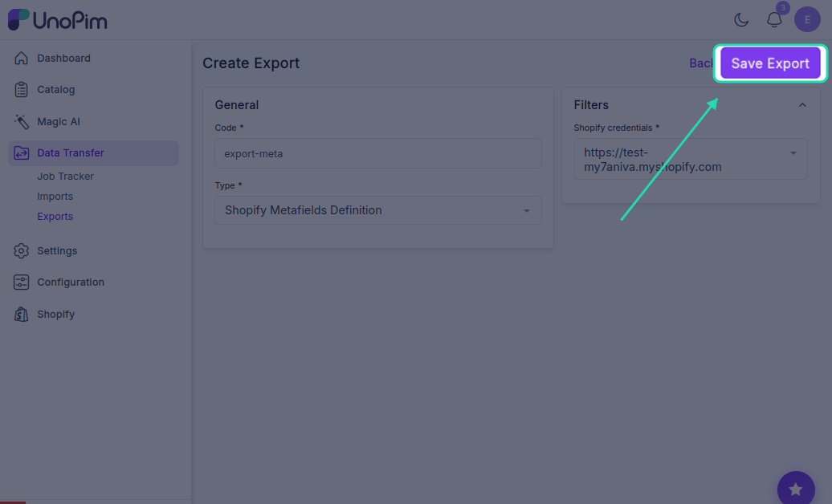The height and width of the screenshot is (504, 832).
Task: Go to Job Tracker submenu
Action: click(x=65, y=176)
